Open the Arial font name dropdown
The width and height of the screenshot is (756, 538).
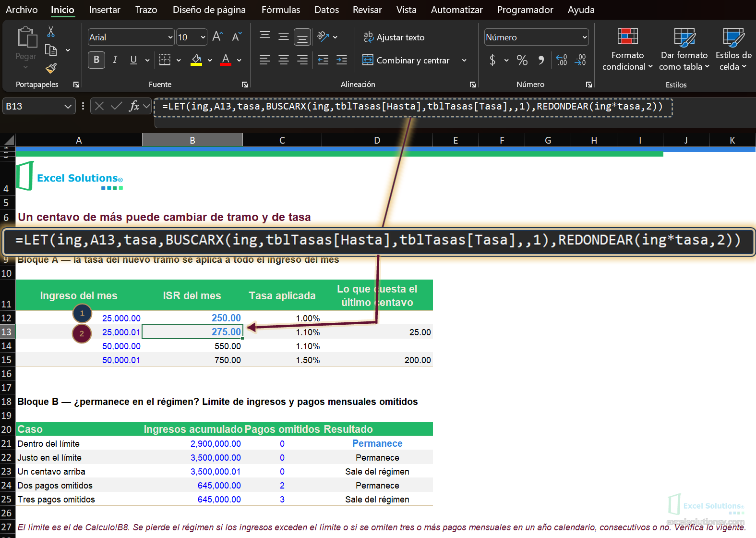tap(170, 37)
